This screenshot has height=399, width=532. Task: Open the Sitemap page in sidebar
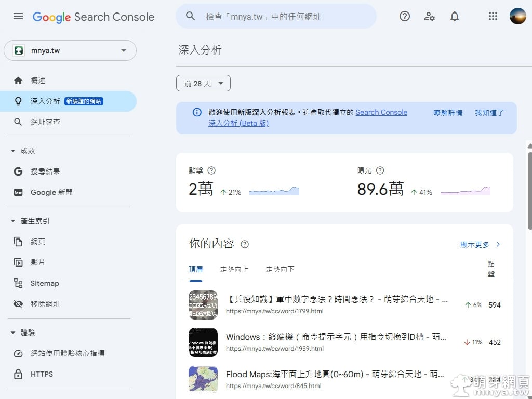click(x=45, y=283)
